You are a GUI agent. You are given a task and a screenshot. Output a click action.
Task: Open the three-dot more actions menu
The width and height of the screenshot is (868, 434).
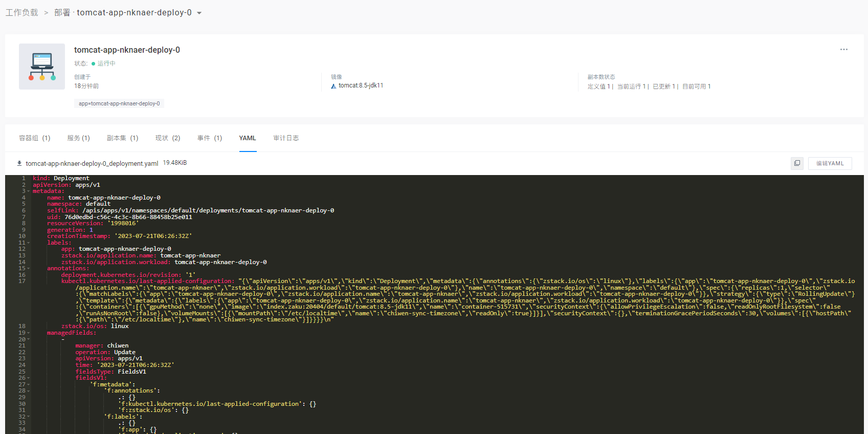point(843,50)
